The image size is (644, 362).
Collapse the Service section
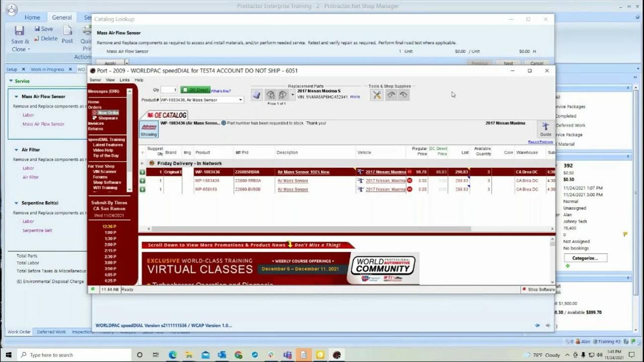(x=11, y=81)
